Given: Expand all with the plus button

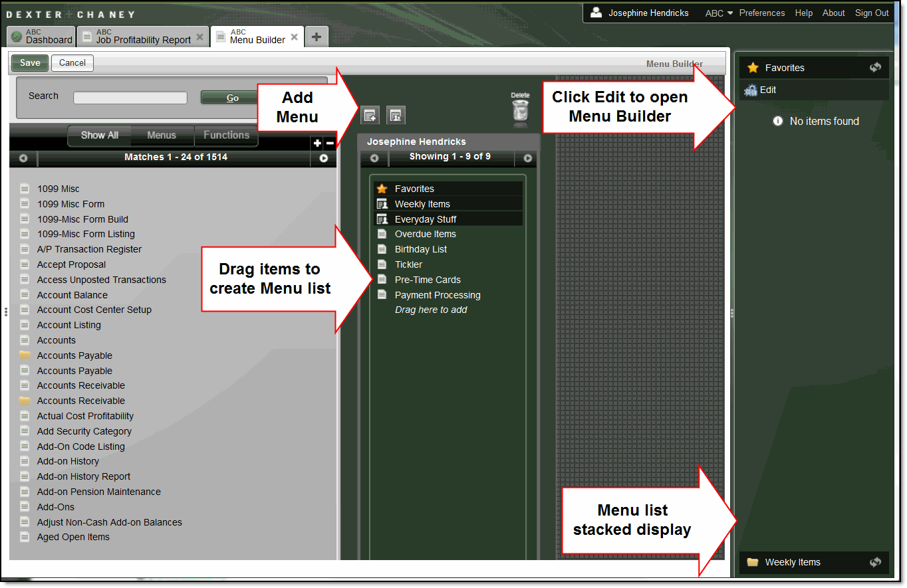Looking at the screenshot, I should click(317, 143).
